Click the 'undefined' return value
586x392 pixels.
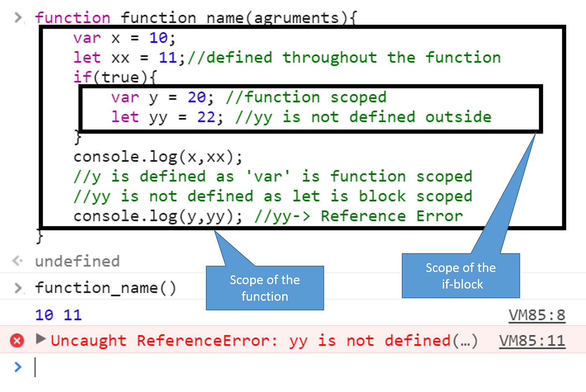(77, 261)
